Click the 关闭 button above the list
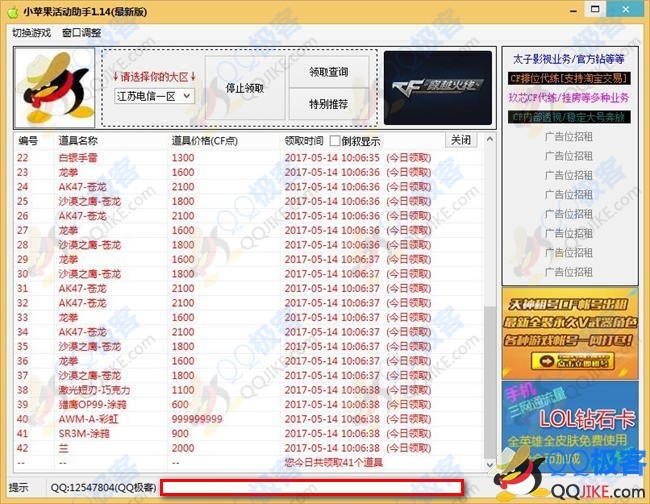This screenshot has width=650, height=504. pos(461,140)
